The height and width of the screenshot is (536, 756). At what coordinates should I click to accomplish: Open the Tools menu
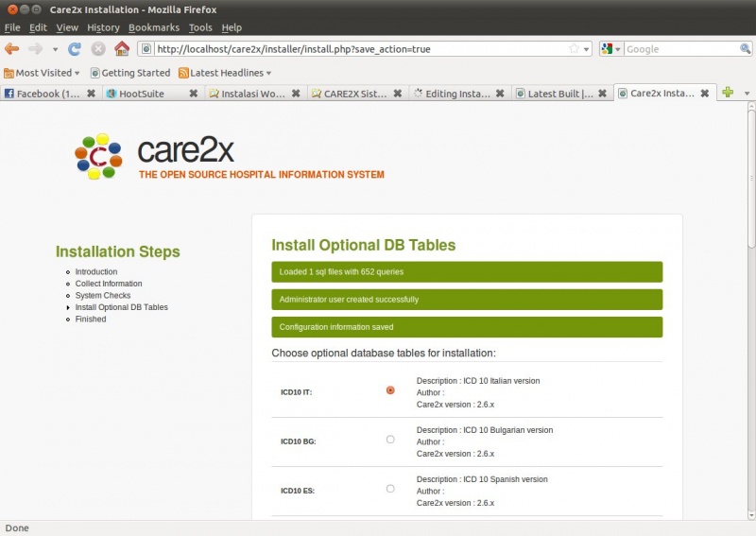[200, 27]
